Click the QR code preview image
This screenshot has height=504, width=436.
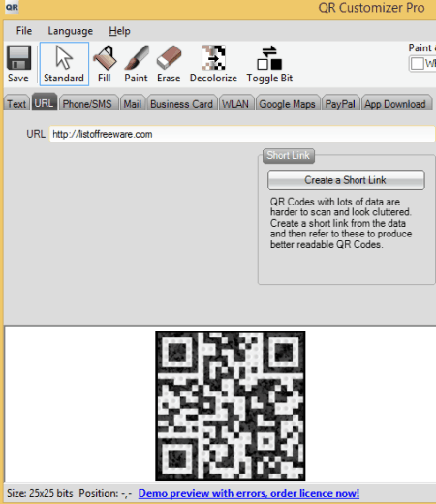[231, 405]
